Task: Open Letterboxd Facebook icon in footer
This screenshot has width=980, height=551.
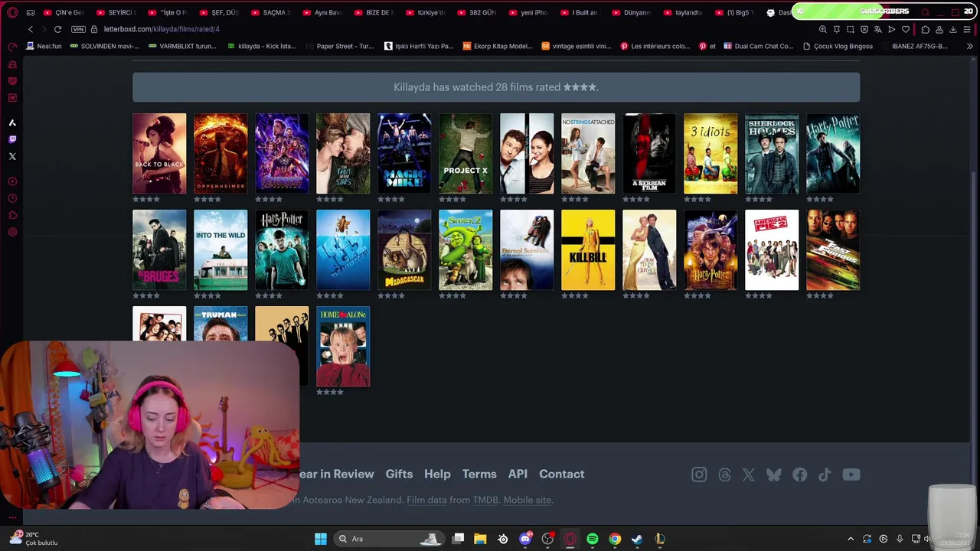Action: click(799, 474)
